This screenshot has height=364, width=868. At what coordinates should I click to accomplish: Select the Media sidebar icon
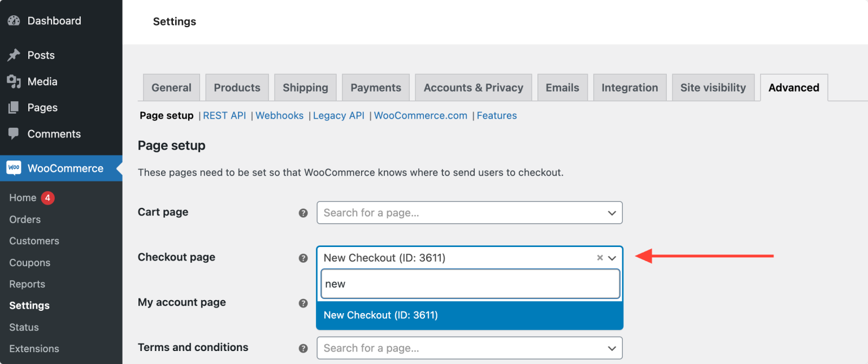[14, 81]
